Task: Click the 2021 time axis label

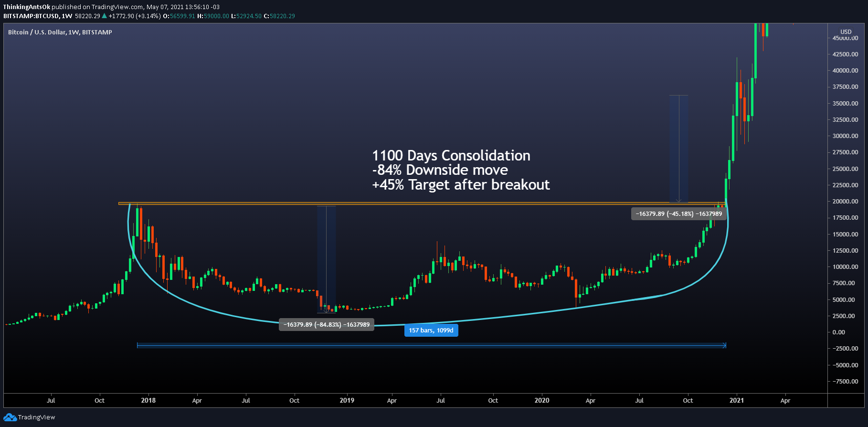Action: [x=737, y=401]
